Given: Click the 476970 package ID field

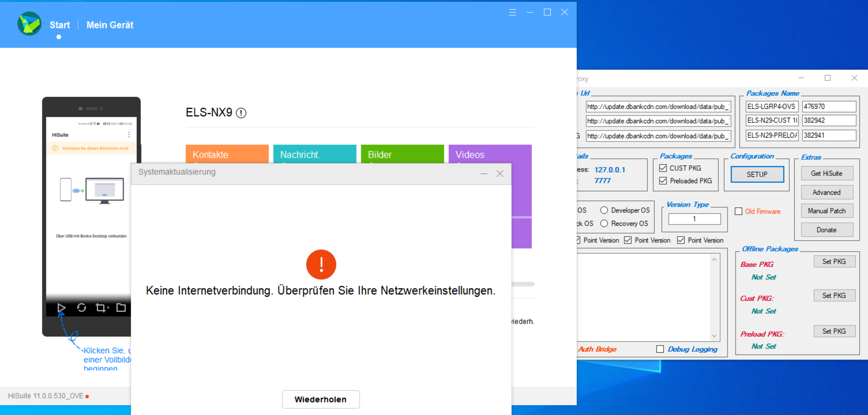Looking at the screenshot, I should click(x=830, y=107).
